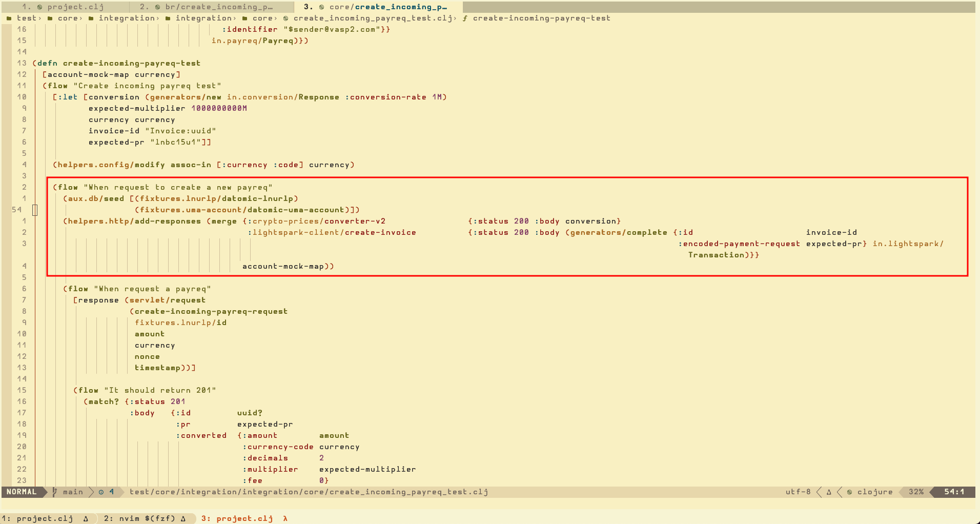
Task: Click ':encoded-payment-request' keyword
Action: (x=739, y=244)
